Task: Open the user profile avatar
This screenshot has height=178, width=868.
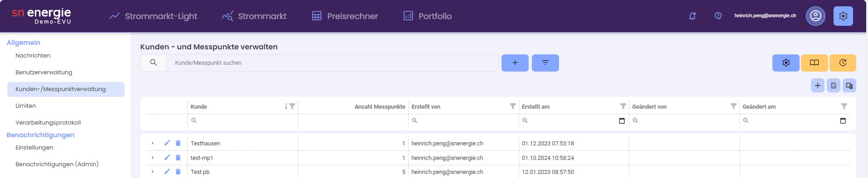Action: [815, 16]
